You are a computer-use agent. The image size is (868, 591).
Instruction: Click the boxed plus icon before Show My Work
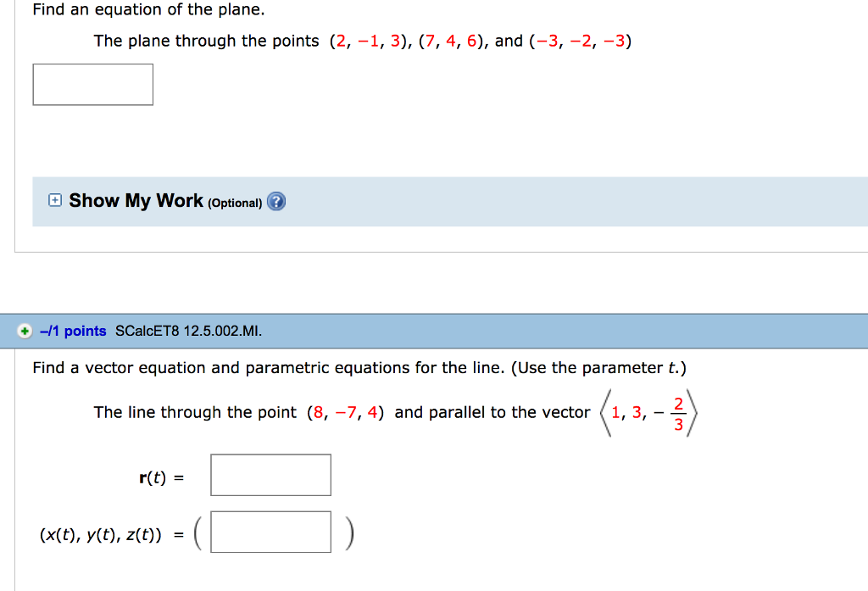pyautogui.click(x=54, y=201)
